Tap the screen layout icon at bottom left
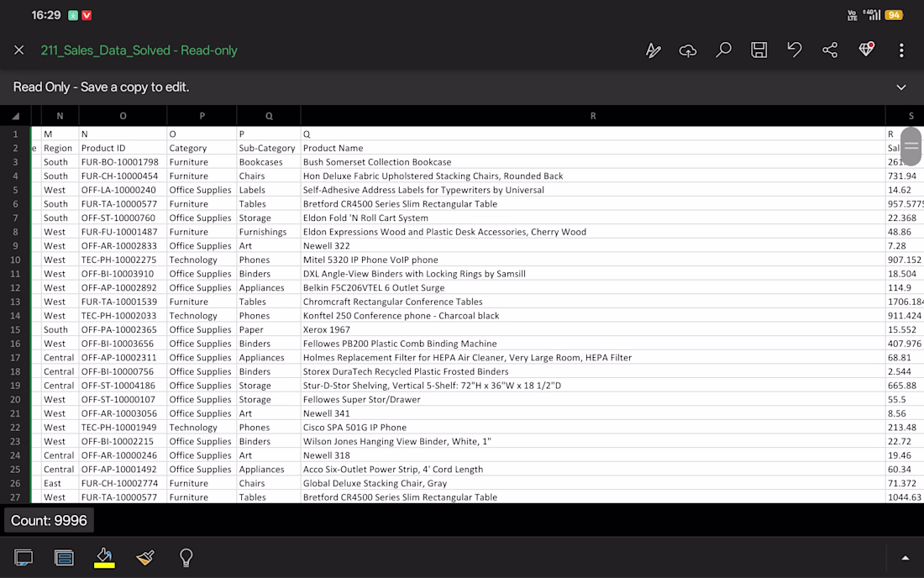The image size is (924, 578). click(24, 557)
